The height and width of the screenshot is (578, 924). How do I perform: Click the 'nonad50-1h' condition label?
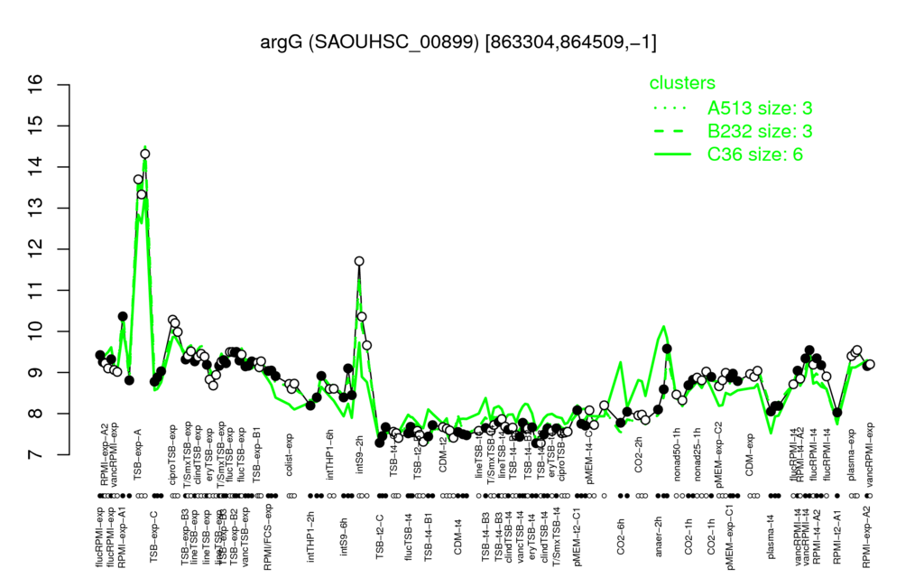click(677, 455)
